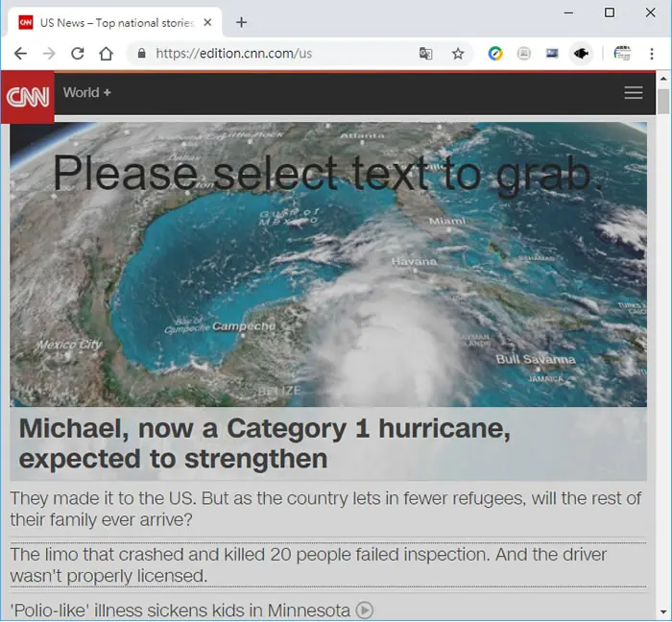Open CNN hamburger navigation menu

coord(633,92)
